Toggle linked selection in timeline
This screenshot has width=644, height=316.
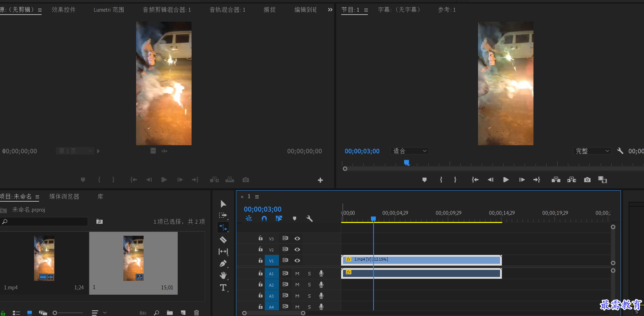pyautogui.click(x=279, y=219)
